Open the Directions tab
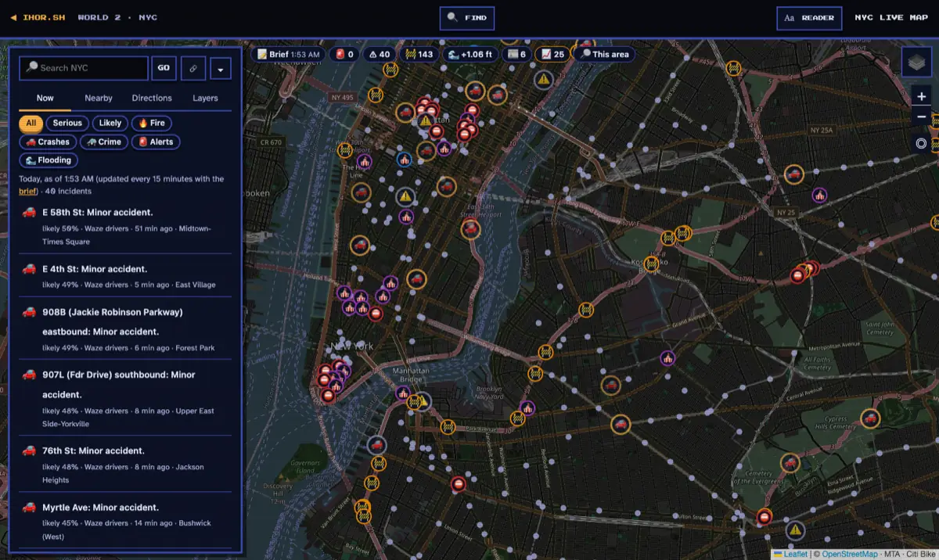 tap(152, 98)
